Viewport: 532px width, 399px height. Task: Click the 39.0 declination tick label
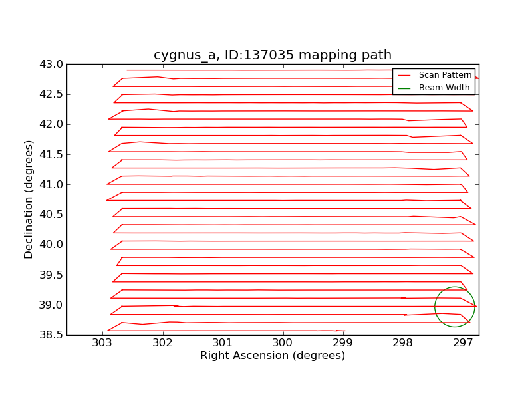(x=51, y=305)
